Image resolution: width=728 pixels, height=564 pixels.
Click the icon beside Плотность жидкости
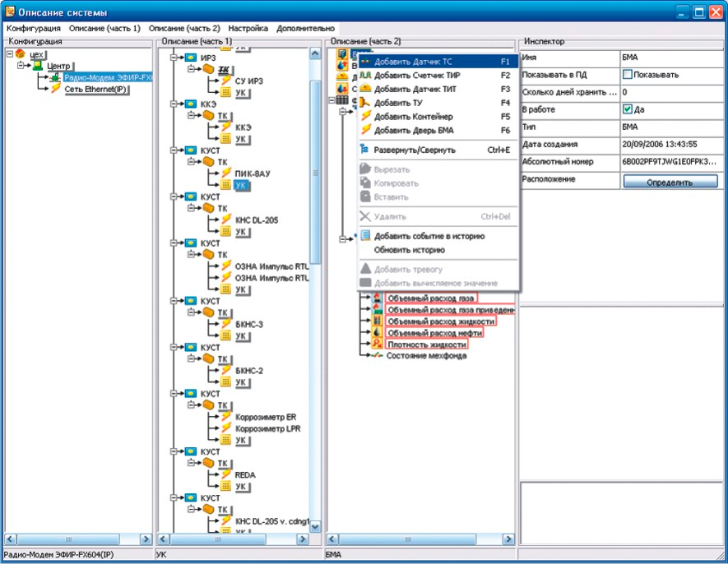[377, 344]
